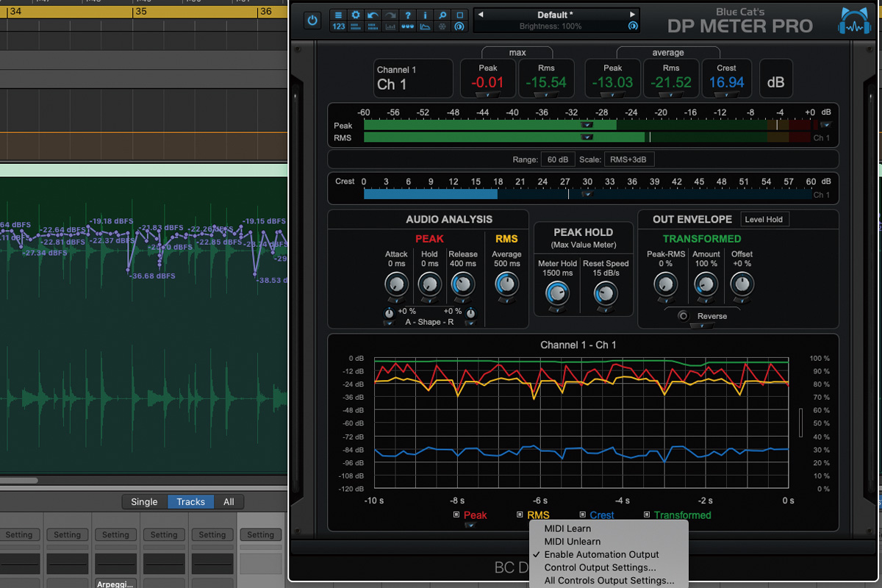Select the Tracks view button in DAW
The image size is (882, 588).
(x=190, y=502)
